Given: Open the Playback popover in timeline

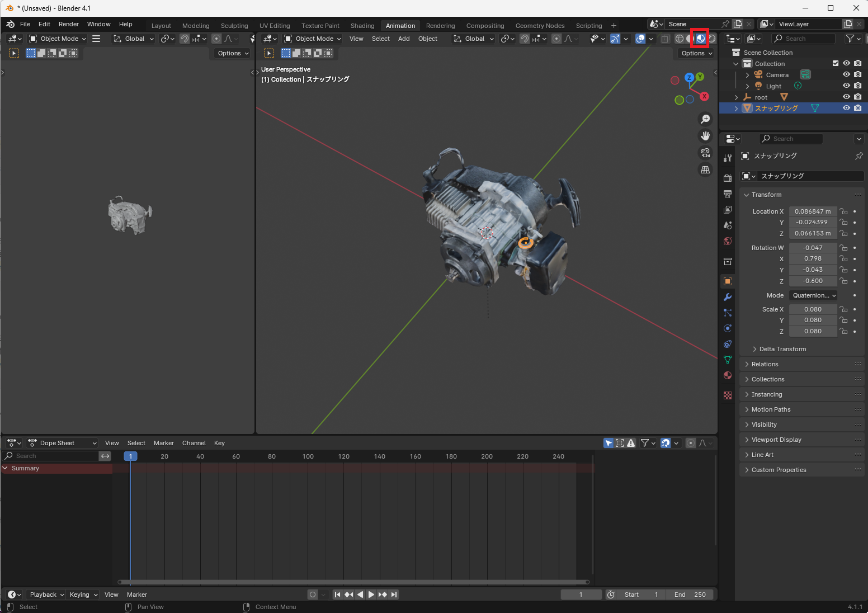Looking at the screenshot, I should (x=46, y=595).
